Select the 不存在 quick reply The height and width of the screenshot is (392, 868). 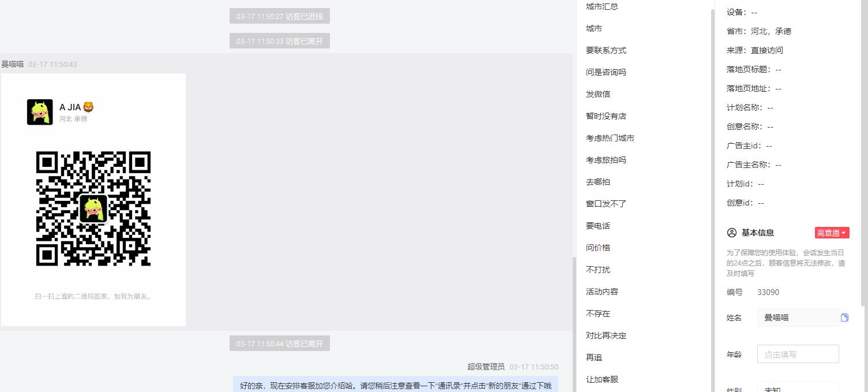(x=598, y=313)
